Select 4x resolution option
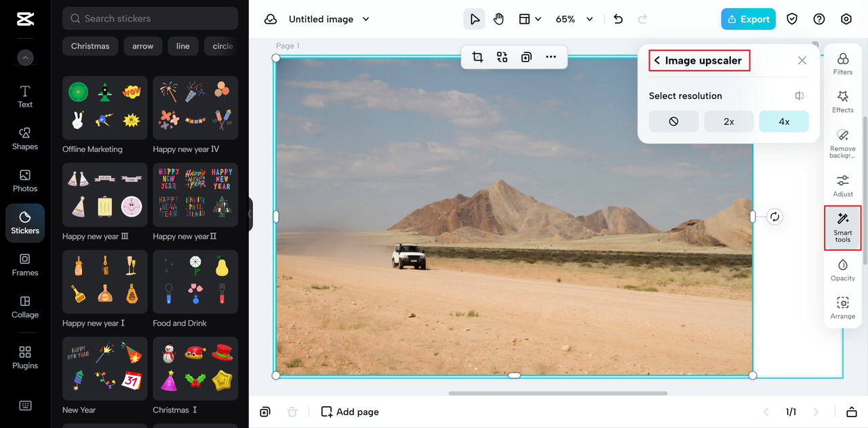This screenshot has height=428, width=868. [x=784, y=121]
